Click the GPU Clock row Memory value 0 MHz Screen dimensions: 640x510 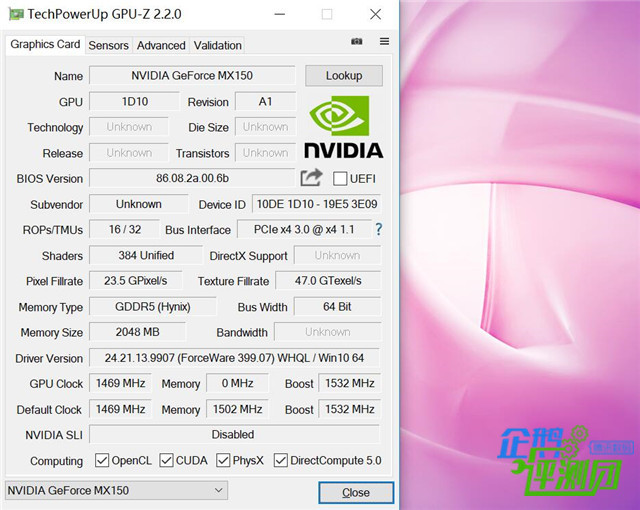point(237,383)
